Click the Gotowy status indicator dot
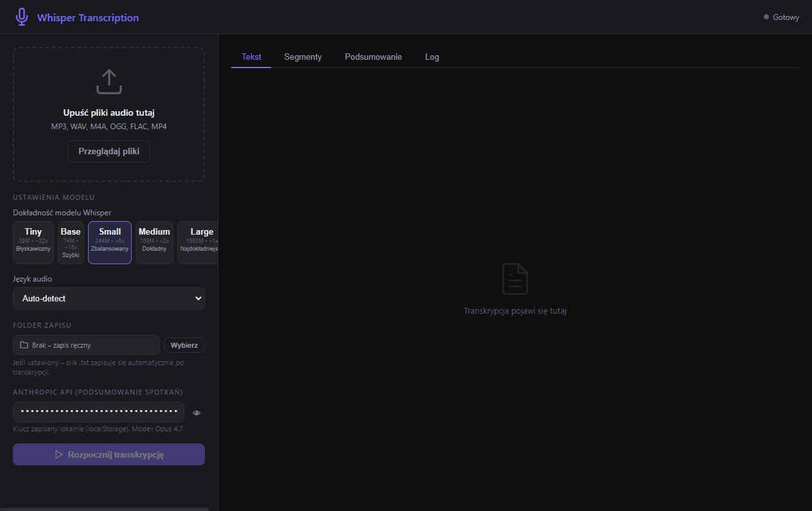This screenshot has height=511, width=812. 766,17
